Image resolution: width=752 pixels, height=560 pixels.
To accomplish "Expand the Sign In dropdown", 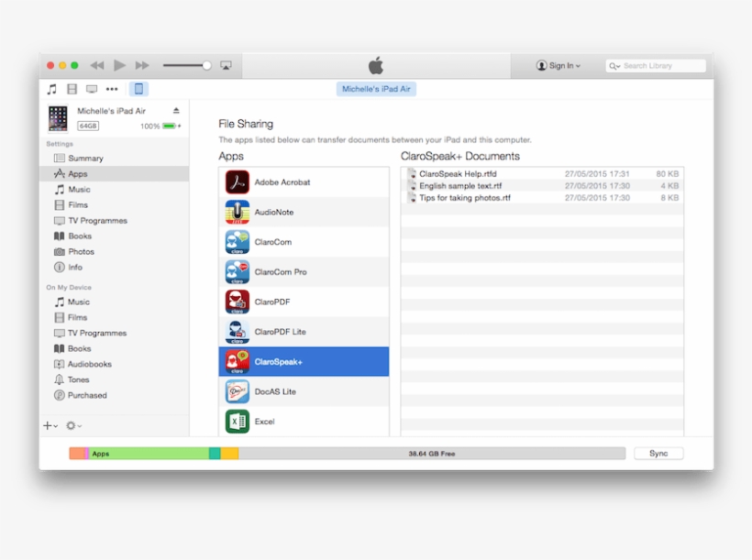I will (x=559, y=65).
